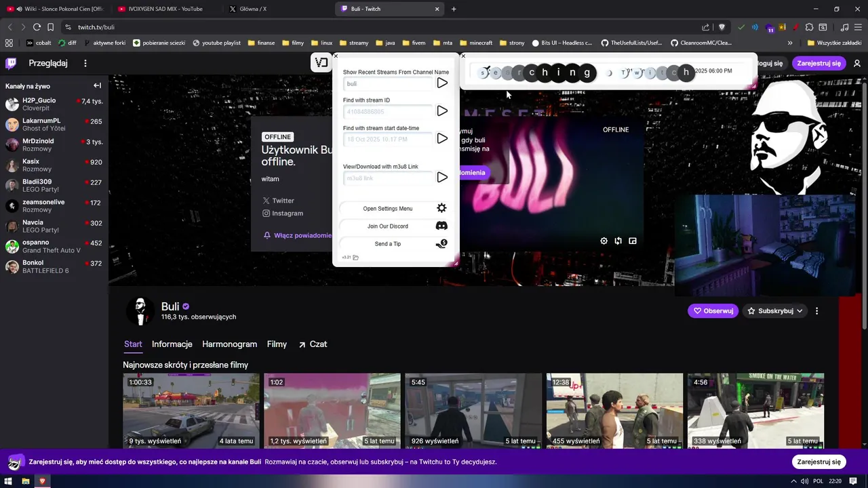Focus the channel name input field

tap(387, 83)
